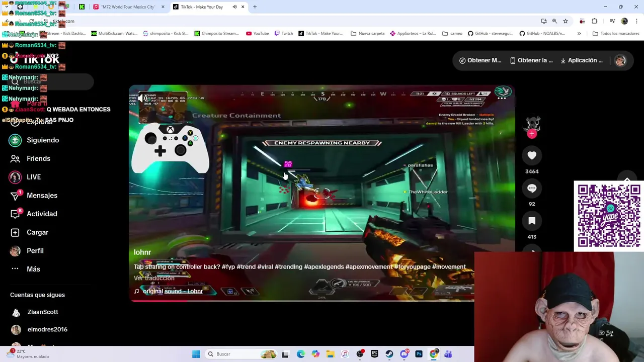Open TikTok profile avatar at top right
The width and height of the screenshot is (644, 362).
[x=620, y=60]
